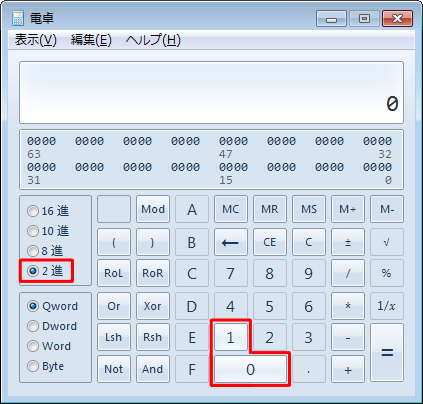The height and width of the screenshot is (404, 423).
Task: Click the number 6 key
Action: 309,306
